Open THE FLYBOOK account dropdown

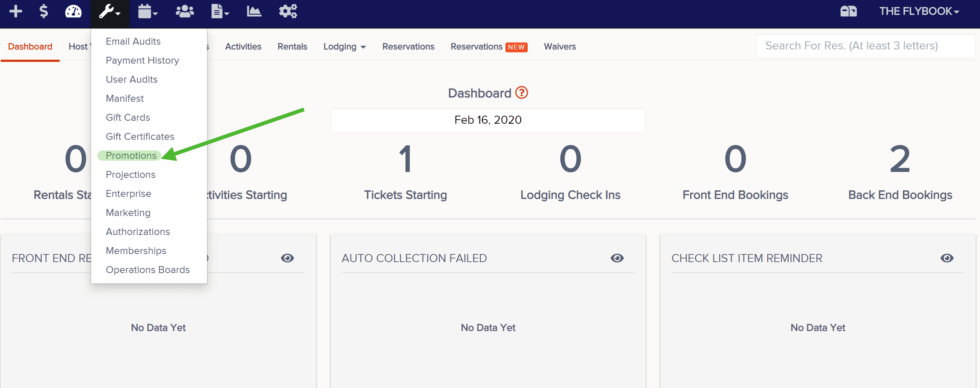(x=919, y=11)
